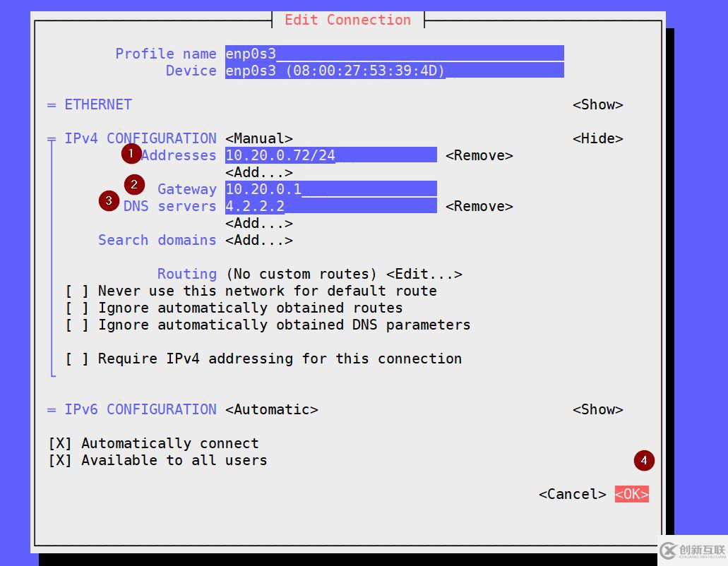Screen dimensions: 728x566
Task: Cancel the connection edit
Action: pos(572,494)
